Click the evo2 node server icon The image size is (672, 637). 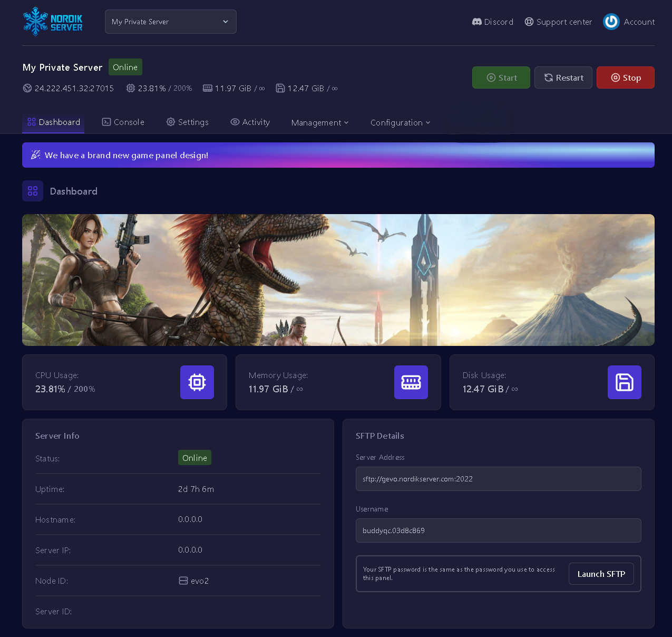click(183, 581)
